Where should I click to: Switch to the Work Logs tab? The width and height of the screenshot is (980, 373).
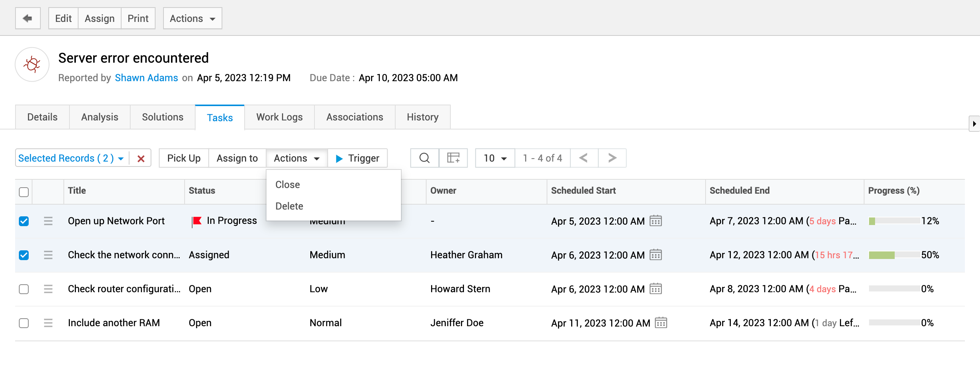click(279, 117)
